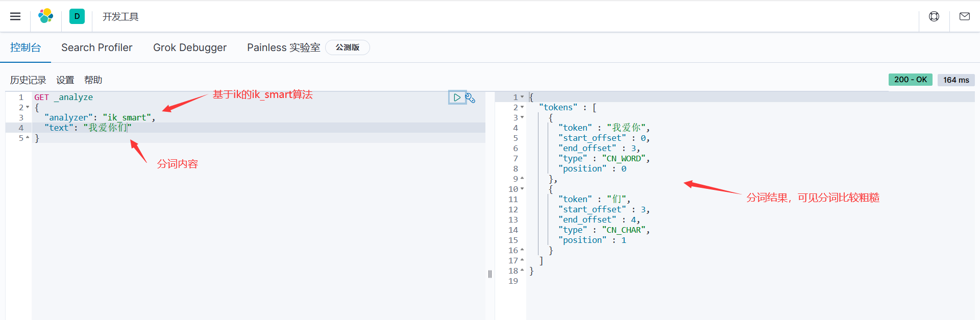Select the 控制台 tab
Screen dimensions: 980x320
pos(26,47)
